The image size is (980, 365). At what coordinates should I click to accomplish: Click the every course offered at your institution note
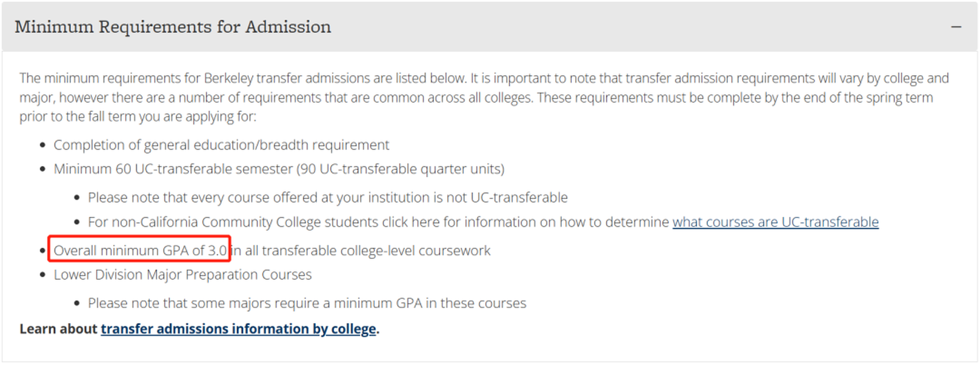[328, 197]
